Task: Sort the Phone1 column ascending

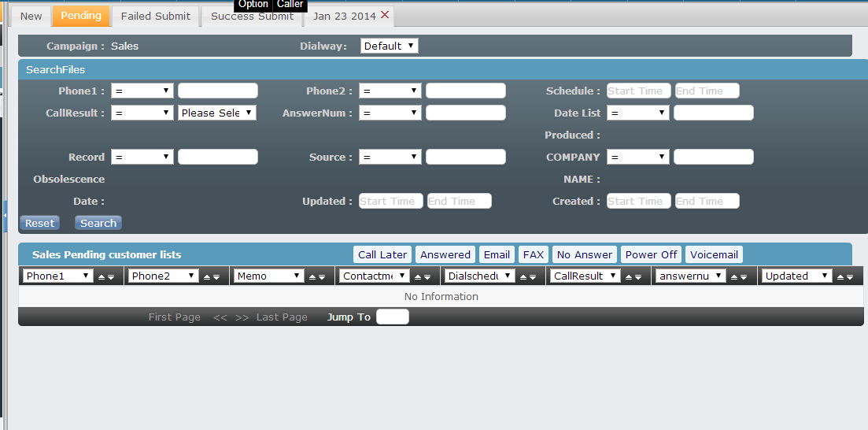Action: 102,276
